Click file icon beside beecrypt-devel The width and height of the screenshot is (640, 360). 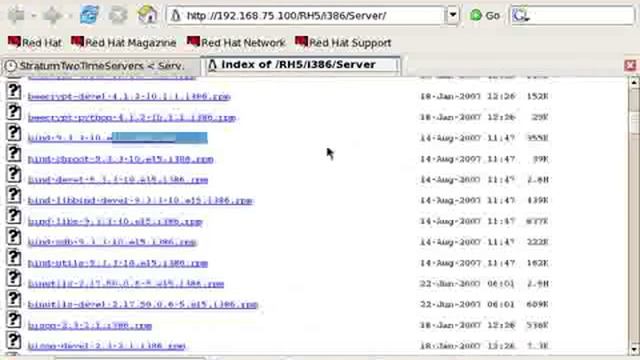(x=13, y=91)
